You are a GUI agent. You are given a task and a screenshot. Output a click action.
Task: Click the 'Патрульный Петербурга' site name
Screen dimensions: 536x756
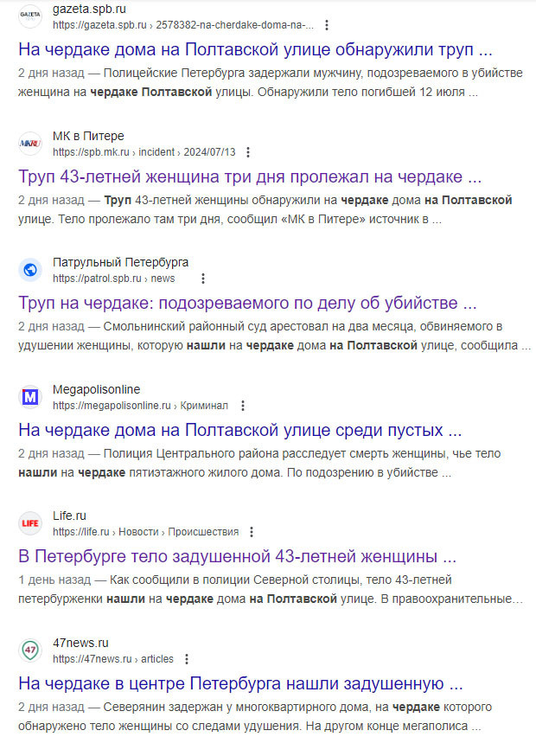[x=120, y=262]
